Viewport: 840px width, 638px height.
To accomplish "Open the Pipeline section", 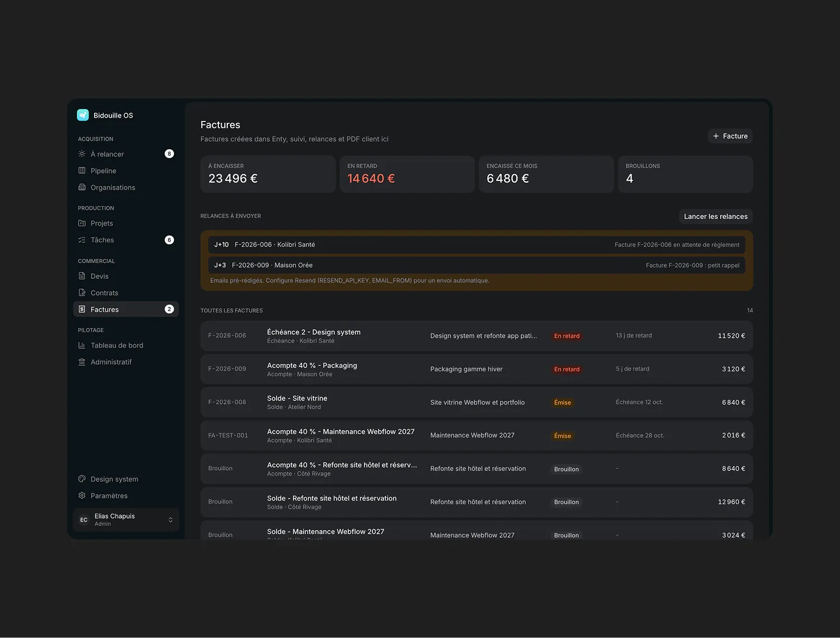I will coord(126,171).
